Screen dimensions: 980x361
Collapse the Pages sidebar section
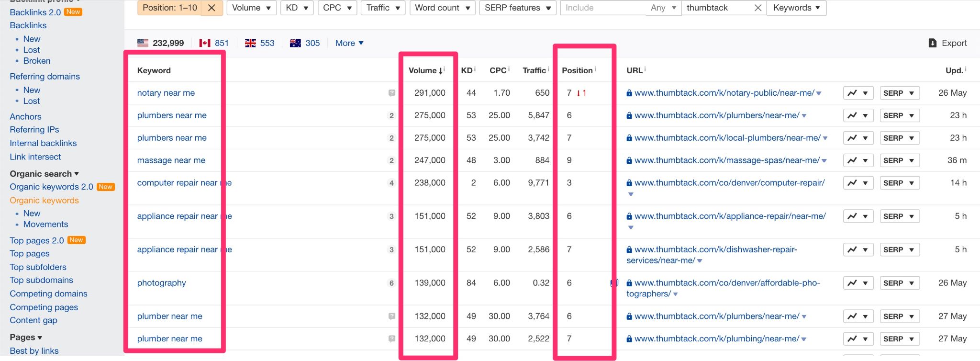click(x=26, y=338)
